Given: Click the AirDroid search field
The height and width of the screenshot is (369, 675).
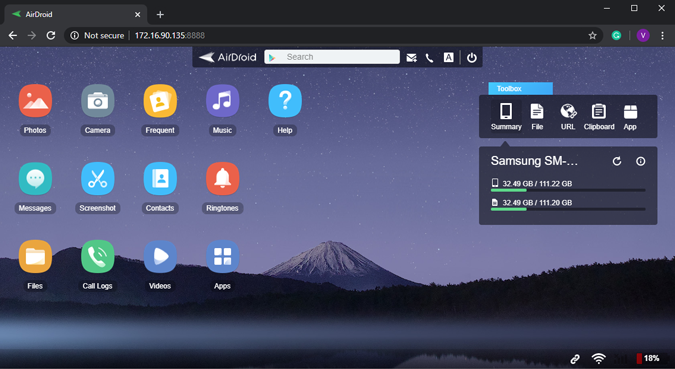Looking at the screenshot, I should [332, 57].
